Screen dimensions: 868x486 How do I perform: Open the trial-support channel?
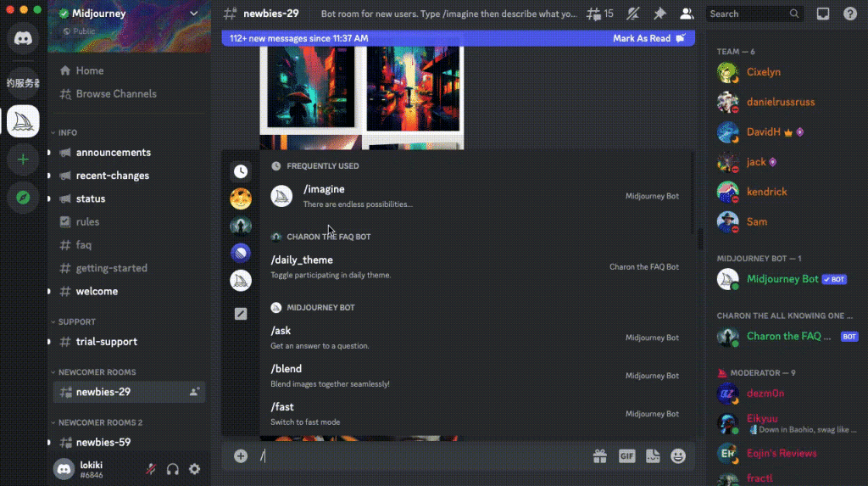pos(129,342)
